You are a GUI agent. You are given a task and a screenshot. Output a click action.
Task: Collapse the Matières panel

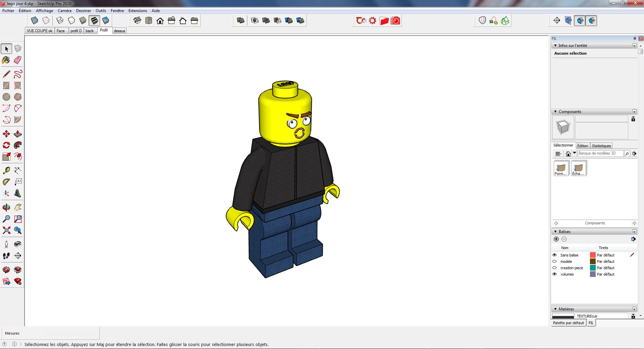(555, 309)
